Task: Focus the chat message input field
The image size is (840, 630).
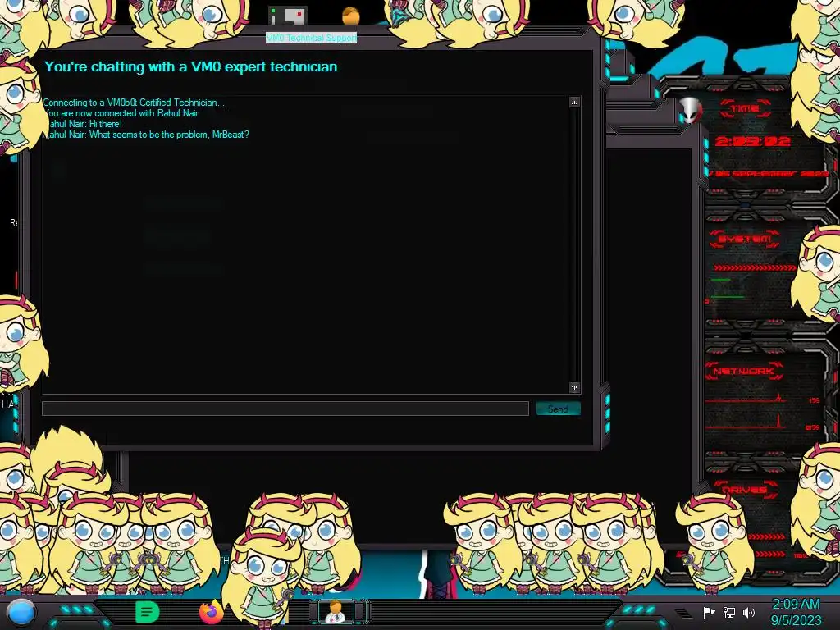Action: [x=285, y=409]
